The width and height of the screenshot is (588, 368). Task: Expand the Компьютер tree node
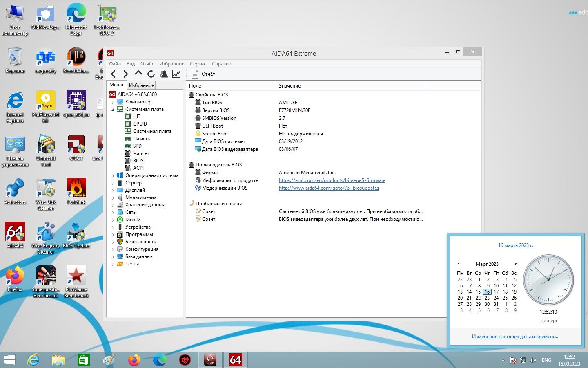tap(113, 102)
